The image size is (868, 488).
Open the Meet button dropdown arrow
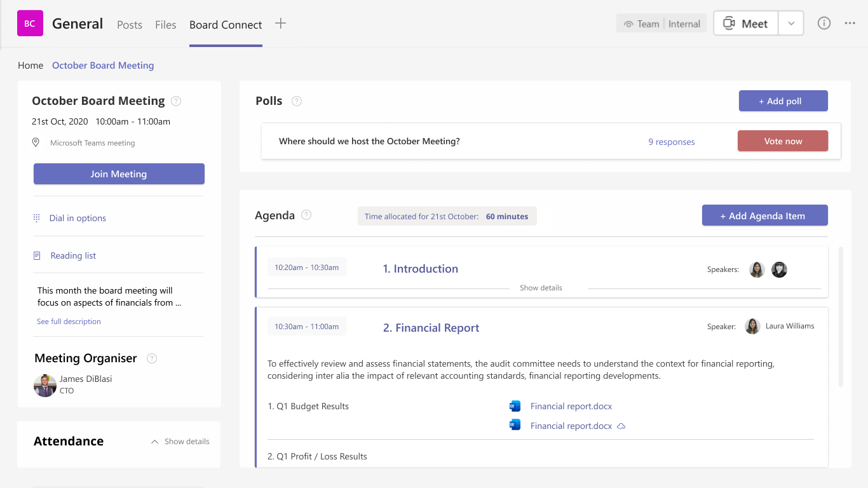pyautogui.click(x=791, y=24)
